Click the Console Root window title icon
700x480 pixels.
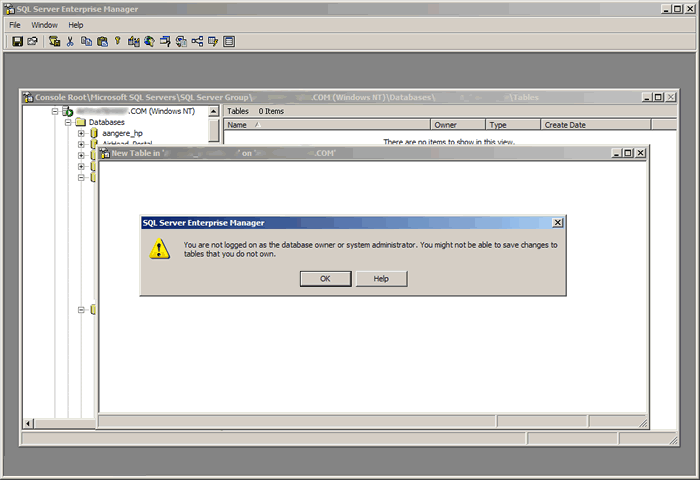click(x=28, y=97)
